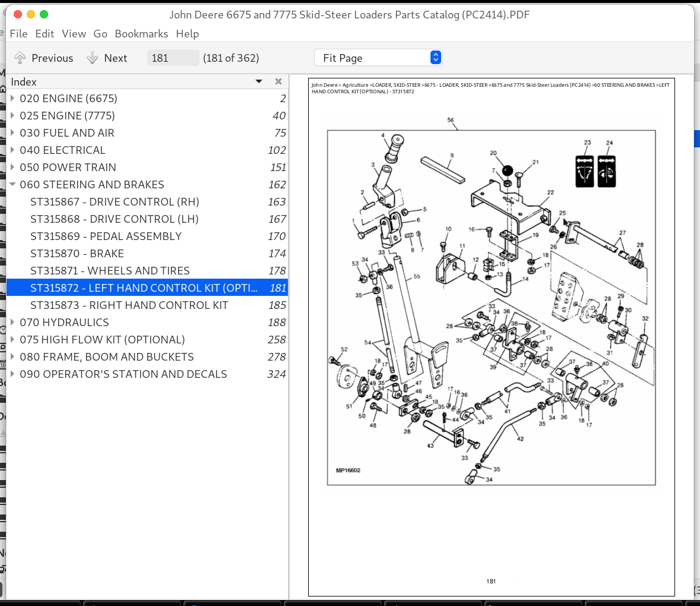Expand the 025 ENGINE (7775) section

[12, 116]
